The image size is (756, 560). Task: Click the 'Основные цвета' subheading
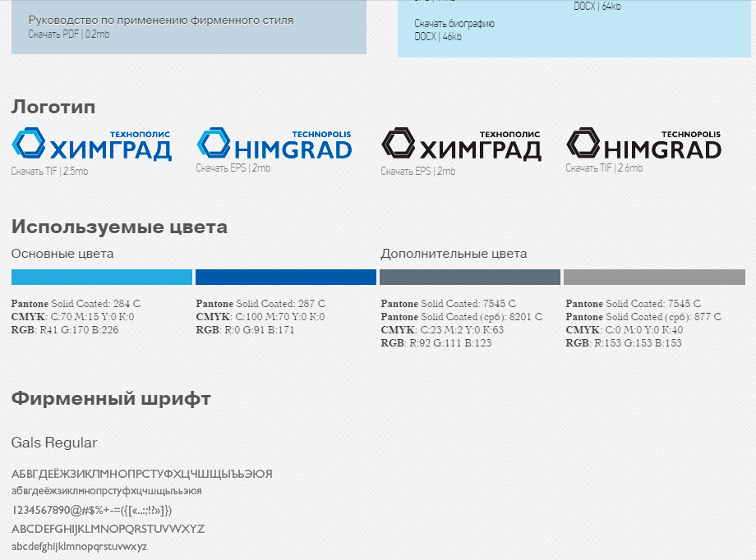click(x=62, y=254)
